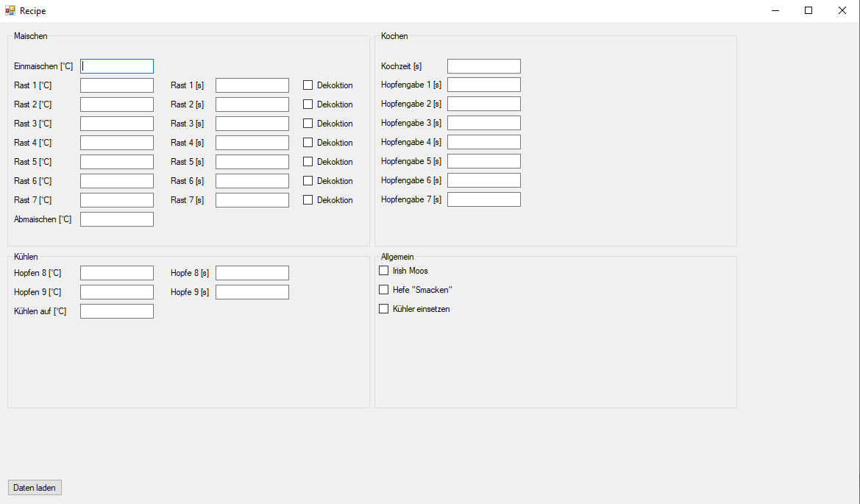This screenshot has height=504, width=860.
Task: Focus the Kochzeit [s] input field
Action: click(484, 66)
